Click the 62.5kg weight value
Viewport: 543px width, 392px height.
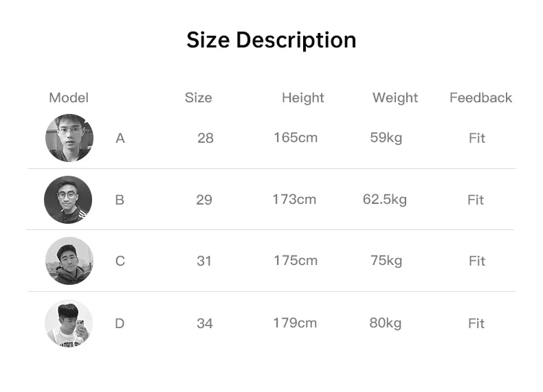click(385, 200)
